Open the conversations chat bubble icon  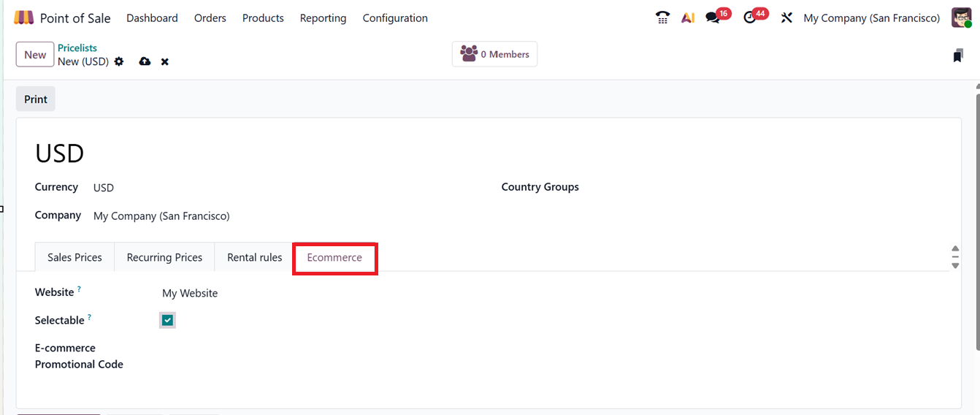pos(712,18)
